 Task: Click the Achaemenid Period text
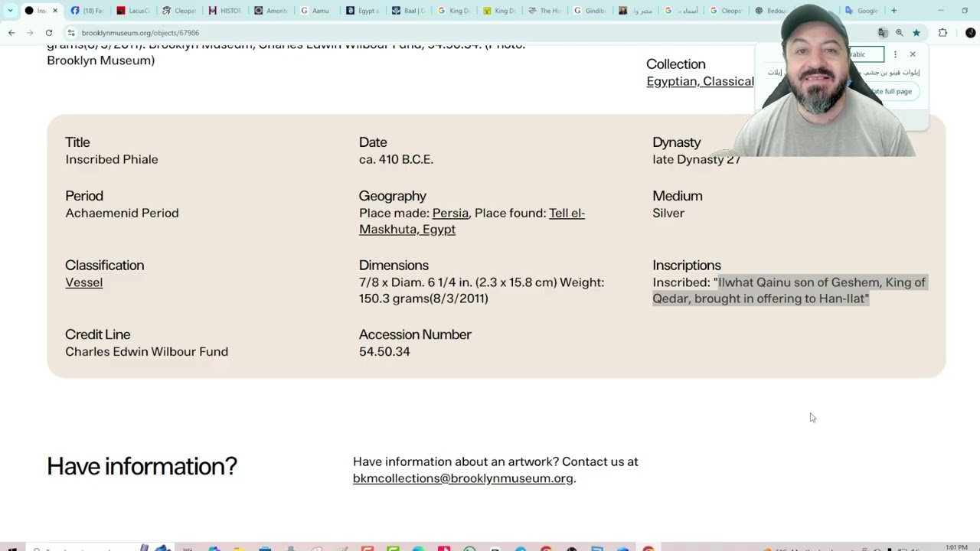point(122,213)
